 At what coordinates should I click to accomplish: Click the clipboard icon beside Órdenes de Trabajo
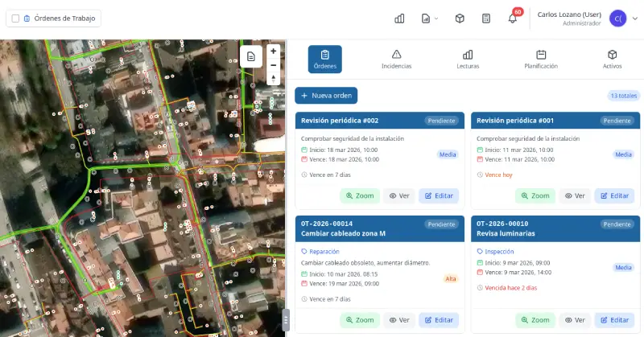27,18
